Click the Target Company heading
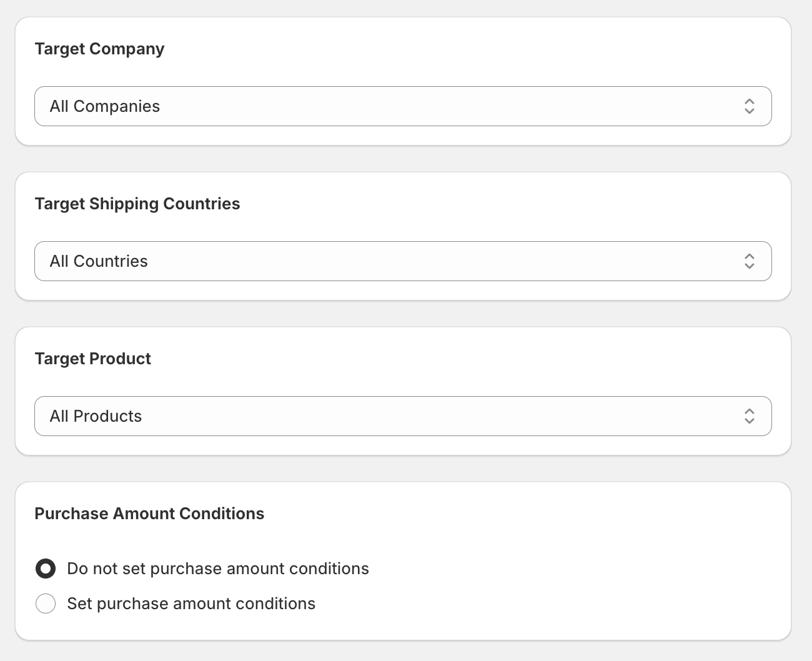 point(100,49)
